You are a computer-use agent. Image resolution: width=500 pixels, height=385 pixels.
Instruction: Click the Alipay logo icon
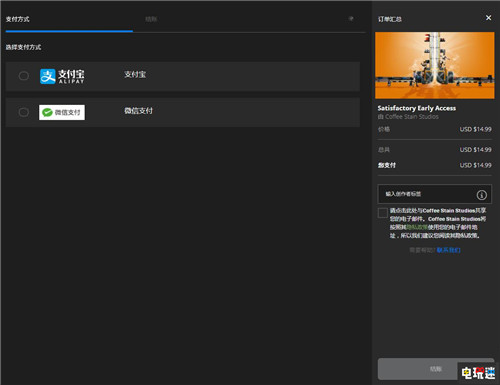tap(62, 76)
